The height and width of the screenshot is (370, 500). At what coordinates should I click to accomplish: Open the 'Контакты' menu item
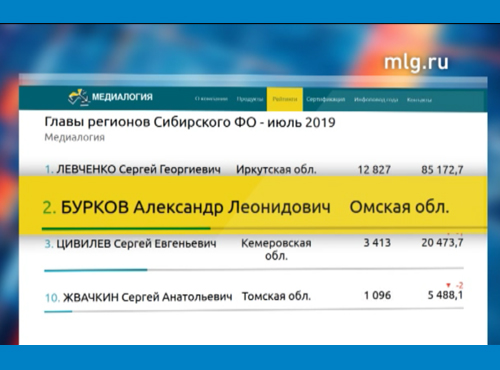click(419, 100)
